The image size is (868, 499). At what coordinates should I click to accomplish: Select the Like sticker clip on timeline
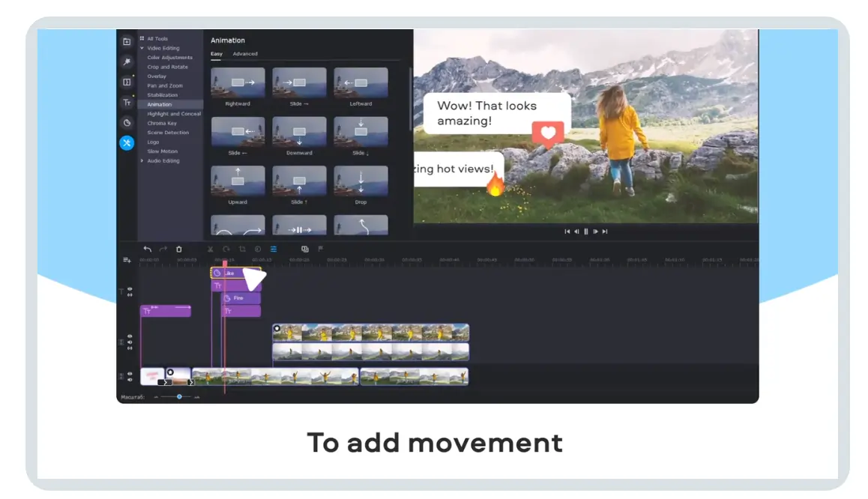coord(236,273)
